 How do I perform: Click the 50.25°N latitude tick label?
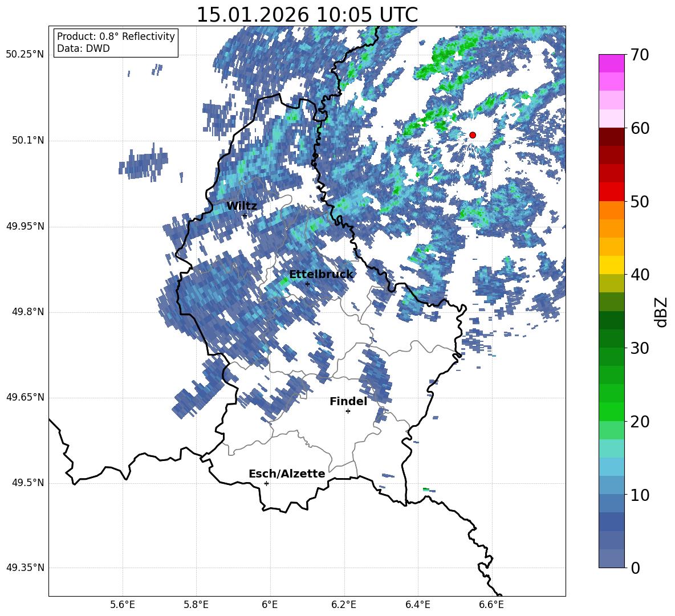25,55
